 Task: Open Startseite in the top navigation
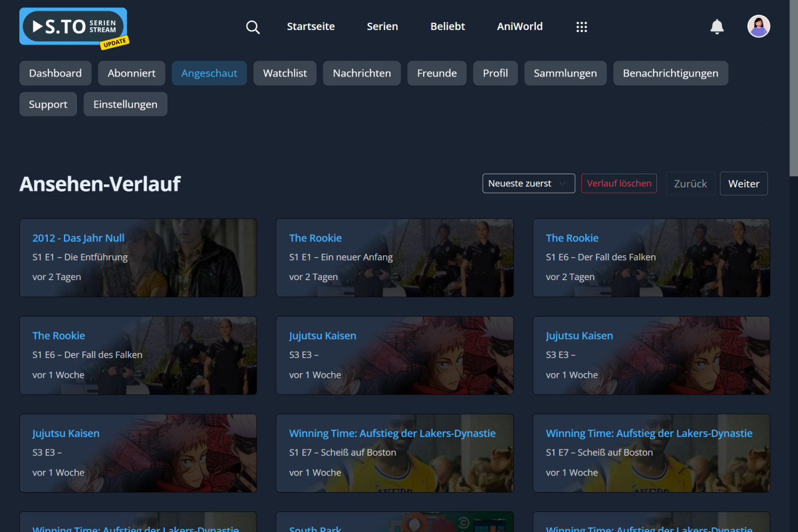(311, 27)
